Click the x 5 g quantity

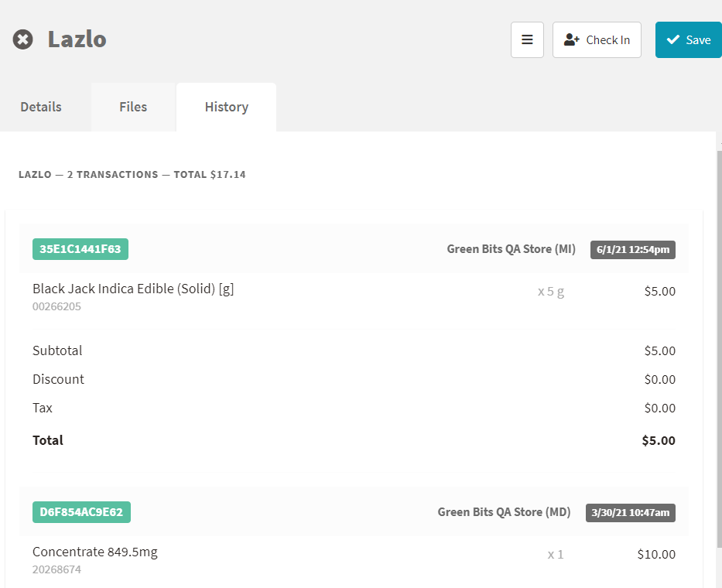[x=551, y=292]
